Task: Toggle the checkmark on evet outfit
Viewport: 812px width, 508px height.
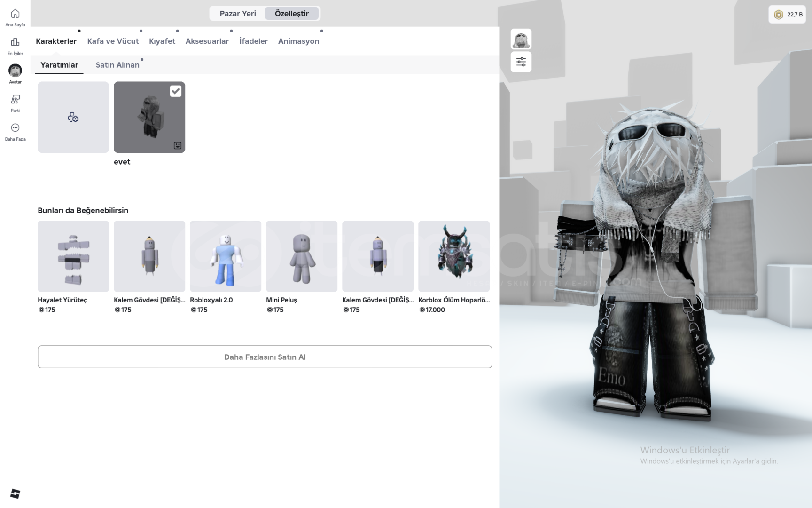Action: coord(176,91)
